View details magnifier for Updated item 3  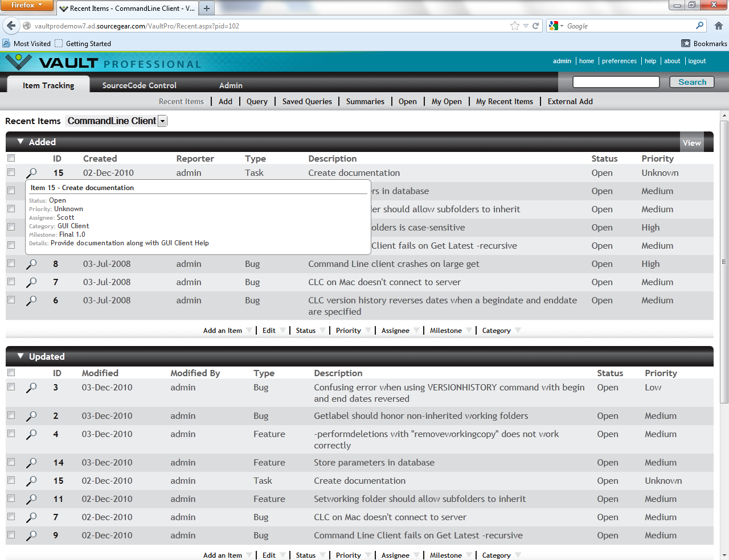click(31, 388)
